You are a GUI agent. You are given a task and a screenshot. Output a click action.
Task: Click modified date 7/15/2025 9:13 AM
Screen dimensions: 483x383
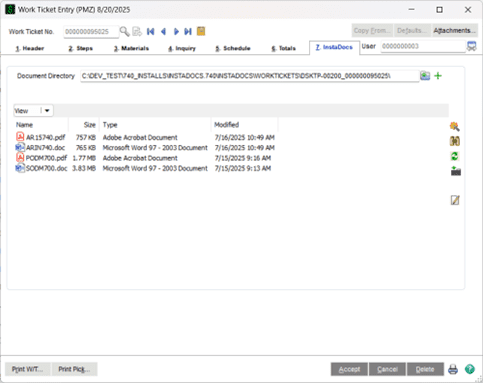coord(243,168)
